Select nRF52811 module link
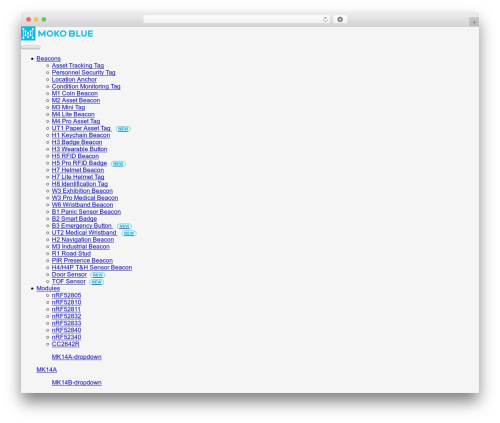This screenshot has width=500, height=423. point(66,310)
